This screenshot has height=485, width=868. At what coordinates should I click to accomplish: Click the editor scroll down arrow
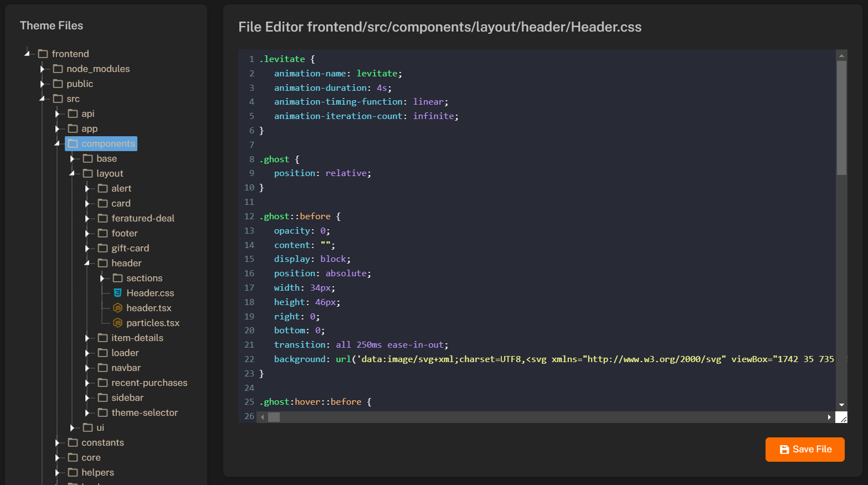click(x=841, y=405)
